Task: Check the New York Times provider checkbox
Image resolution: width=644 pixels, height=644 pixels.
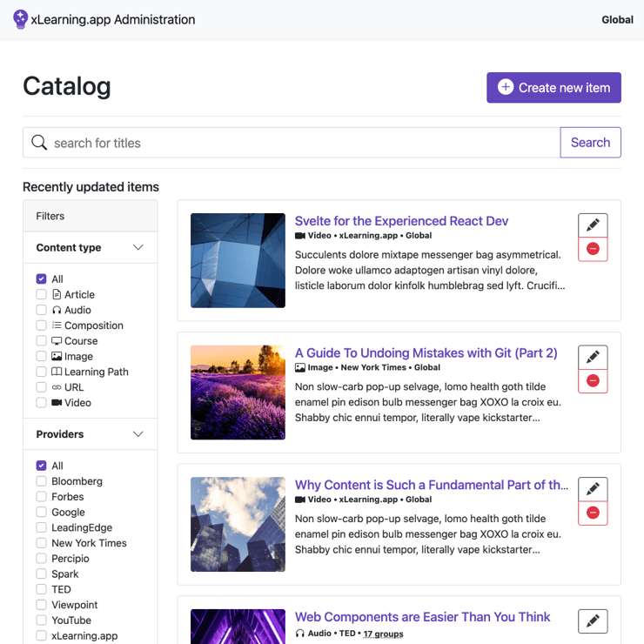Action: tap(42, 543)
